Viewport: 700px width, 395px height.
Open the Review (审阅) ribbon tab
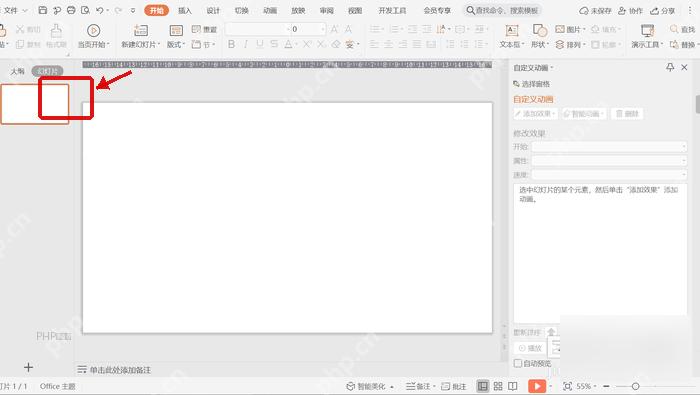tap(326, 10)
